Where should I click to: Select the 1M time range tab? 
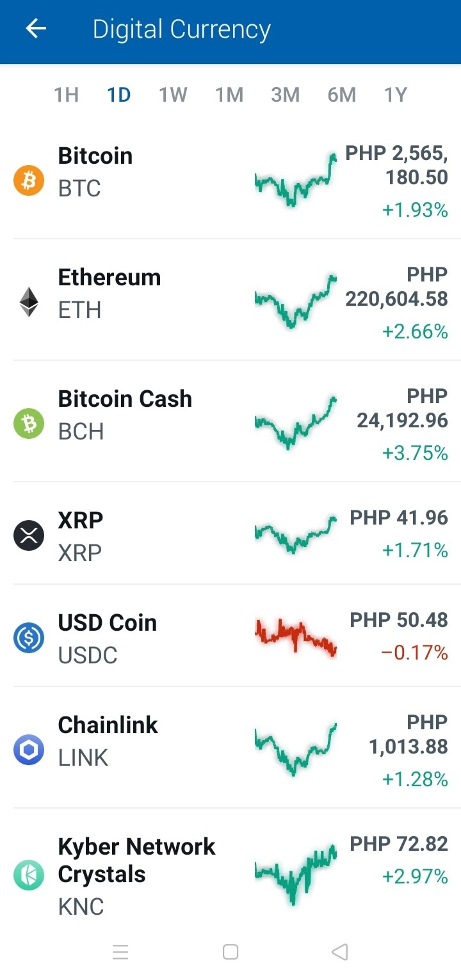(229, 95)
